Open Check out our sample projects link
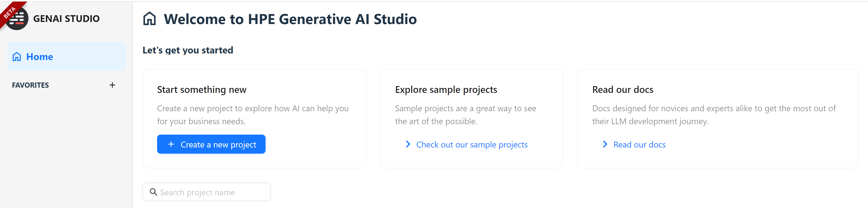Viewport: 868px width, 208px height. 467,145
